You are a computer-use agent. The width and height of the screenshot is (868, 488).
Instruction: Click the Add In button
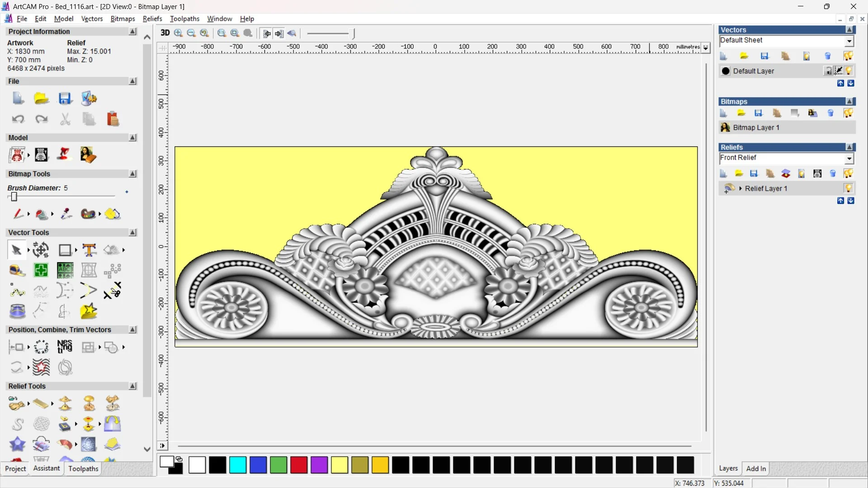[x=756, y=469]
